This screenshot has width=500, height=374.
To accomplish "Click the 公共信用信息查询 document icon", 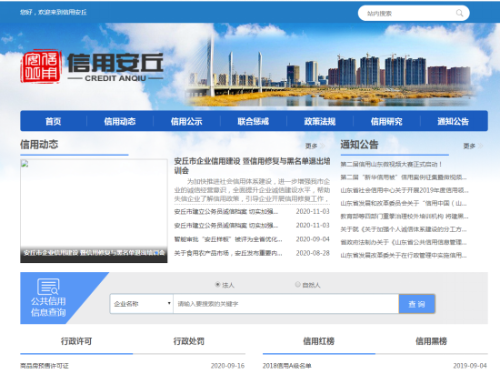I will pyautogui.click(x=48, y=287).
